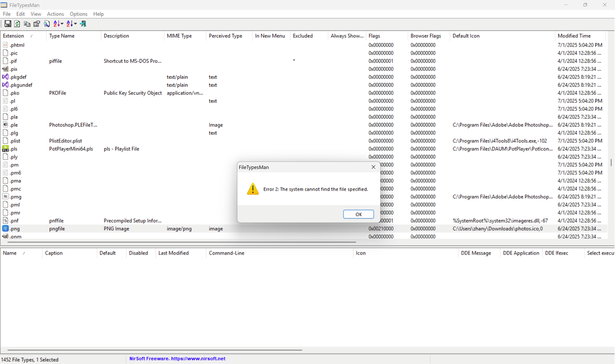Refresh the file types list

pyautogui.click(x=17, y=24)
